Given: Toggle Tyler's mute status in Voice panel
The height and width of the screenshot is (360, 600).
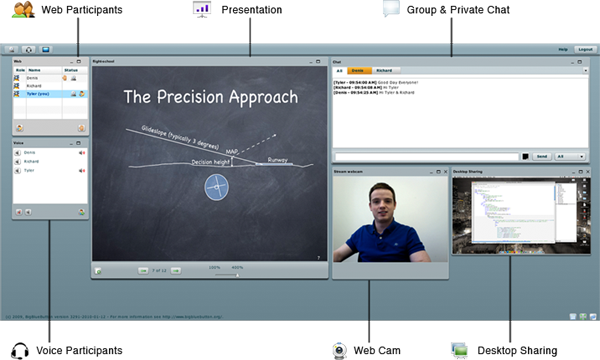Looking at the screenshot, I should tap(82, 171).
